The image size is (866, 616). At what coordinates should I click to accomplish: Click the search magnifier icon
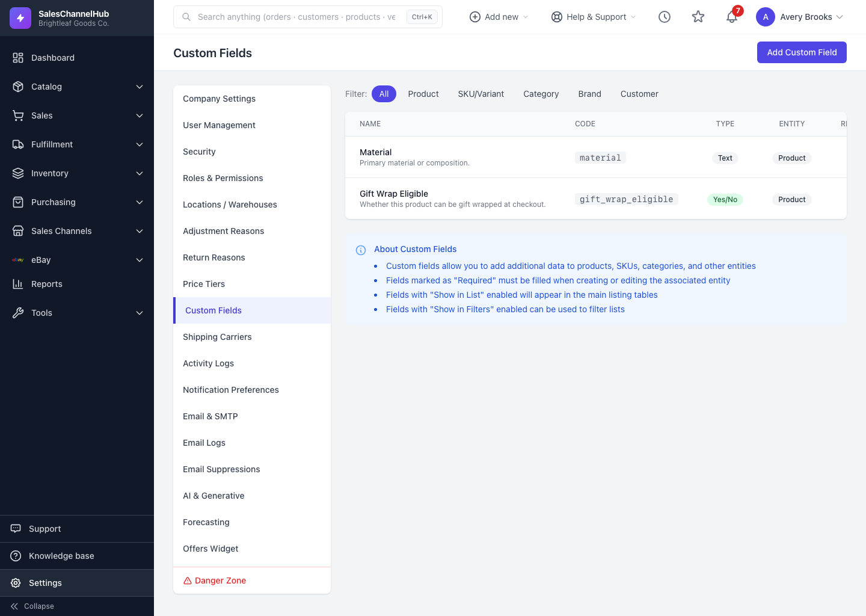coord(186,17)
